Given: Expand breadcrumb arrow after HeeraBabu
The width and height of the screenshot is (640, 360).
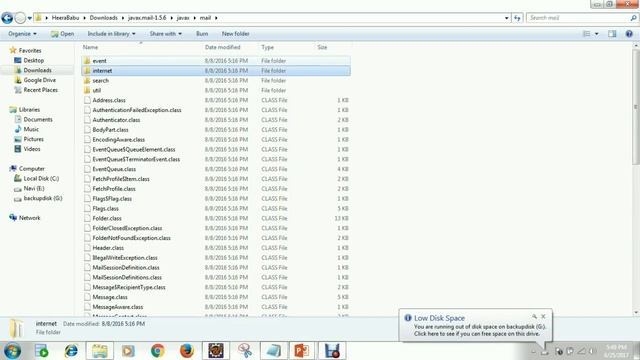Looking at the screenshot, I should coord(84,18).
